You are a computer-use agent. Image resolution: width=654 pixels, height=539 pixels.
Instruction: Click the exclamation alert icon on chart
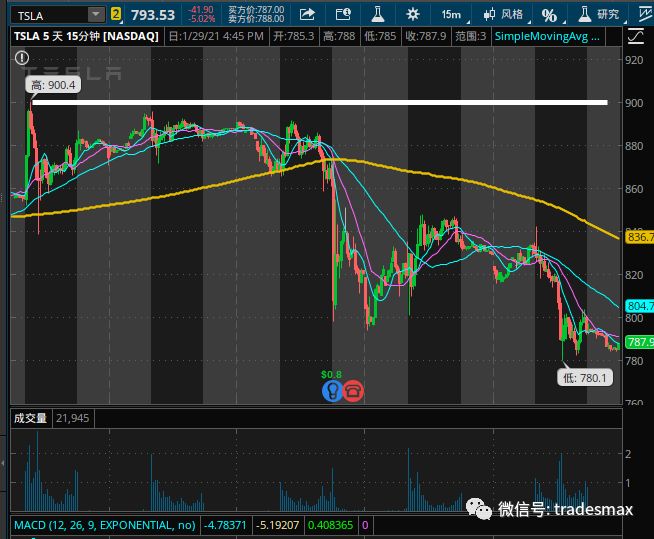22,58
